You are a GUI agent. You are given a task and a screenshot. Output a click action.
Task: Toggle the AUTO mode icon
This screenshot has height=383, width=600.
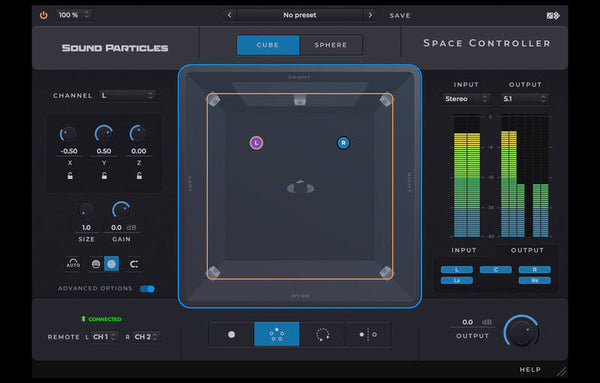[x=73, y=264]
